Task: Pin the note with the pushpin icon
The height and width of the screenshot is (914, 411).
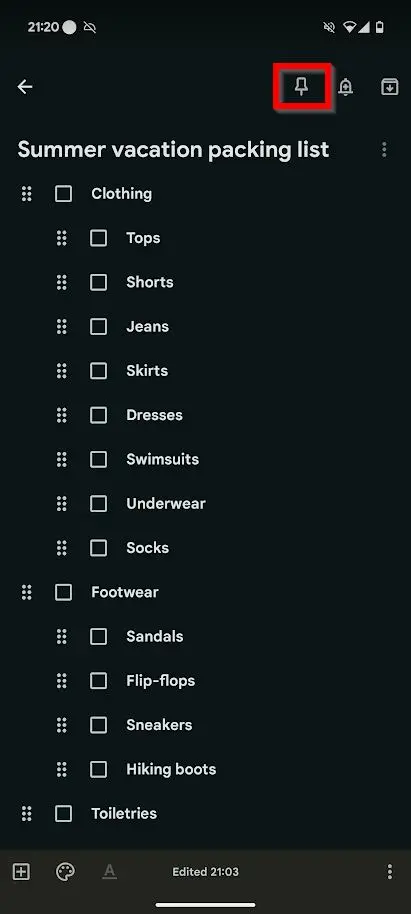Action: [x=301, y=87]
